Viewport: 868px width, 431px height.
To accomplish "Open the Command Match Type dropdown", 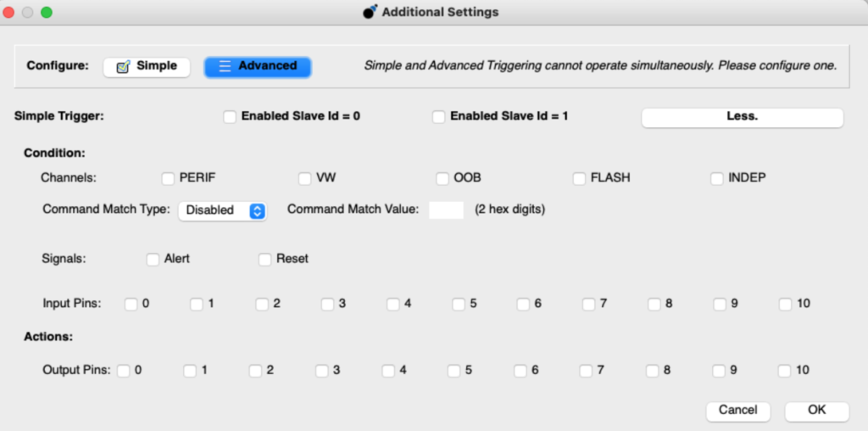I will click(x=223, y=210).
